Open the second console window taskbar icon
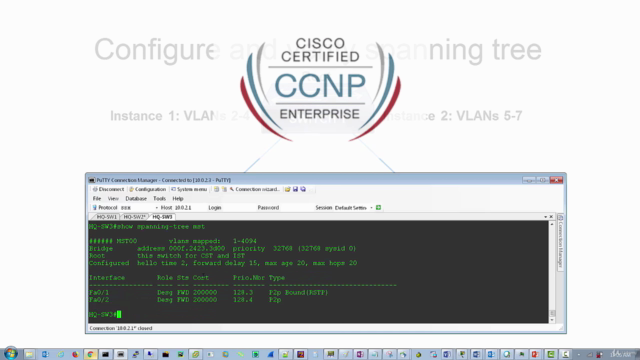 click(120, 354)
